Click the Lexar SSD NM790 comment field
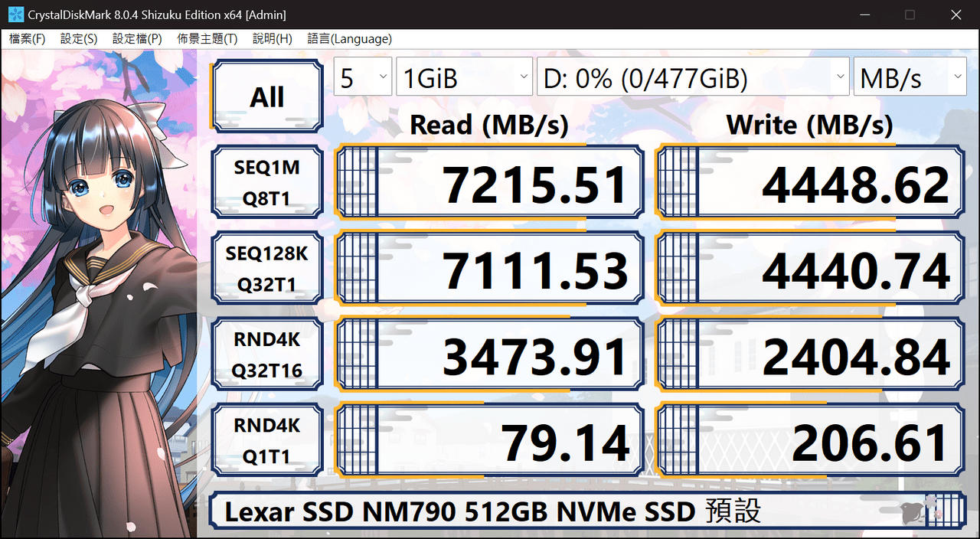The height and width of the screenshot is (539, 980). [x=587, y=511]
